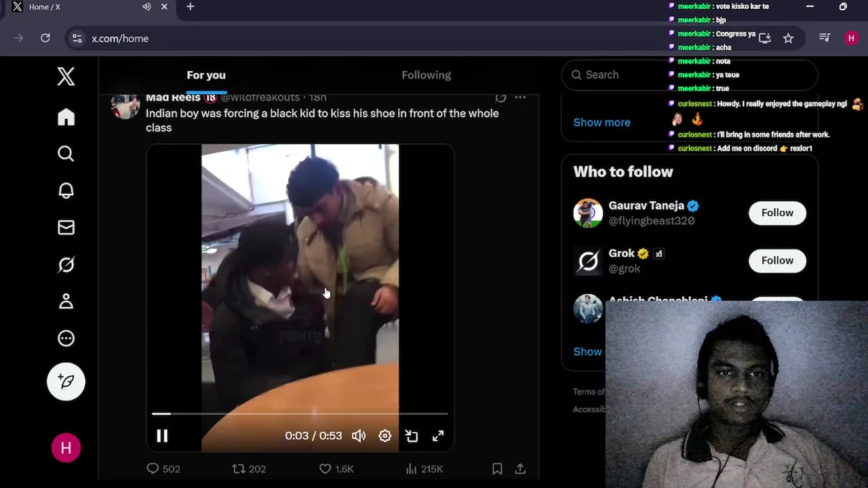Viewport: 868px width, 488px height.
Task: Toggle picture-in-picture mode for video
Action: 412,436
